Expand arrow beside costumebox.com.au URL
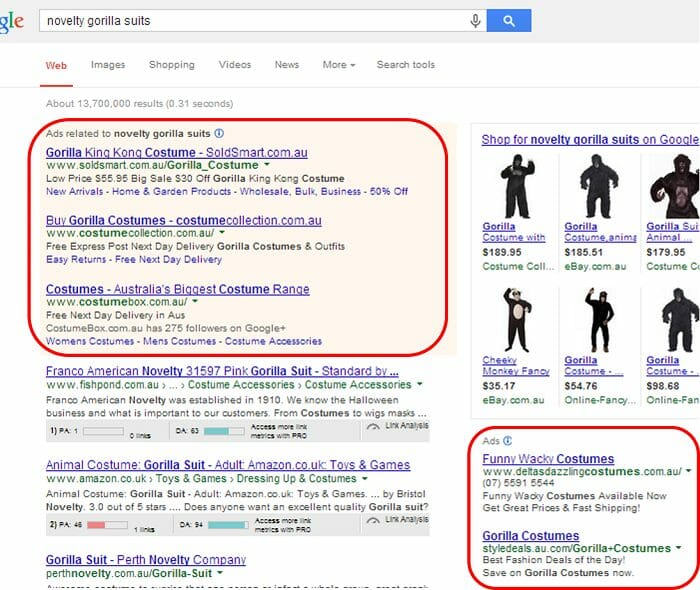The width and height of the screenshot is (700, 590). (195, 301)
